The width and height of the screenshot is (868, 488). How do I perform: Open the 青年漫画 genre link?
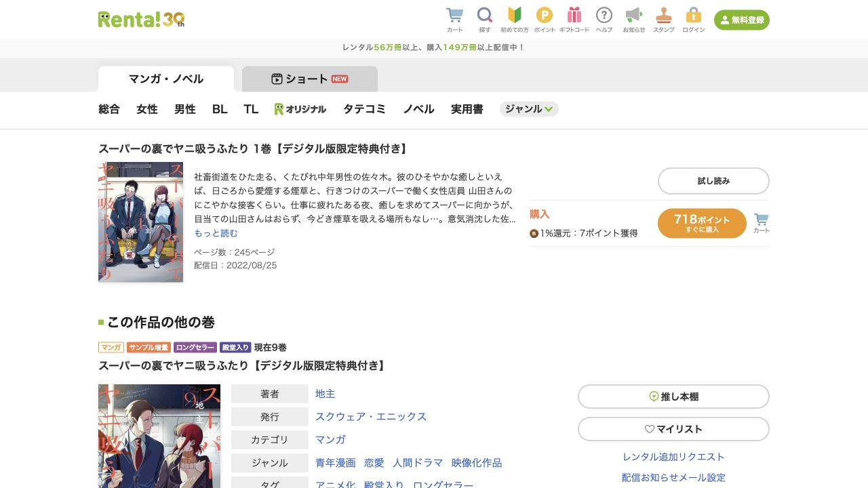pyautogui.click(x=336, y=463)
